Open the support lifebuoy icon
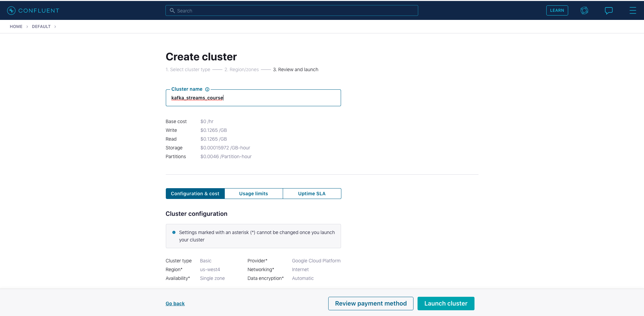Screen dimensions: 644x316 pos(584,10)
